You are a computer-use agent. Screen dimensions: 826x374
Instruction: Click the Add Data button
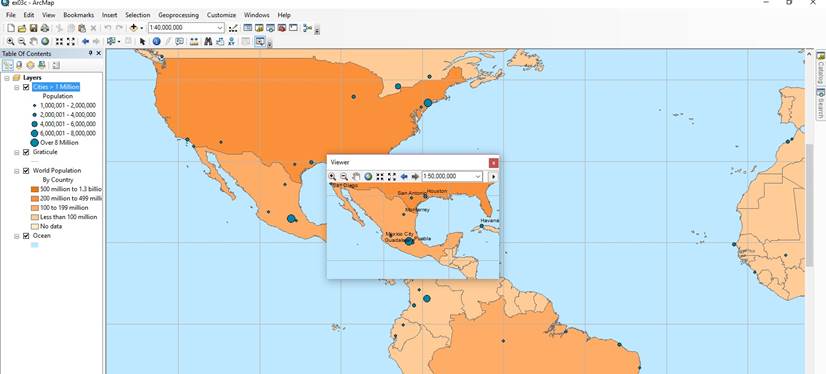[133, 28]
